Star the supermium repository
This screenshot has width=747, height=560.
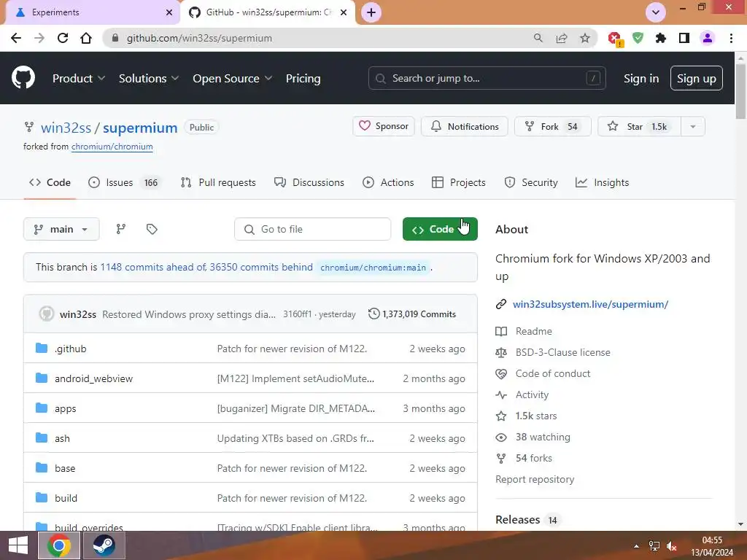pos(639,126)
